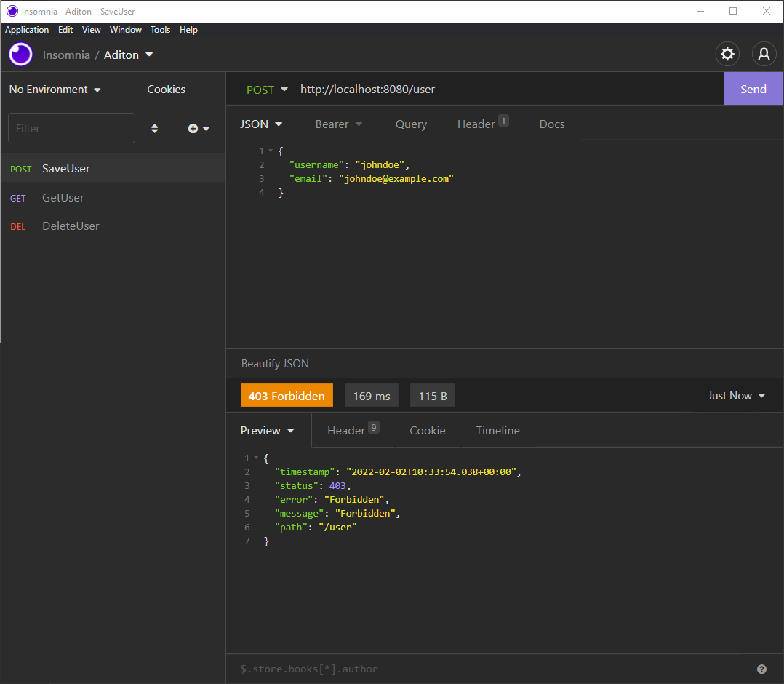Click the request URL field
This screenshot has height=684, width=784.
click(509, 90)
